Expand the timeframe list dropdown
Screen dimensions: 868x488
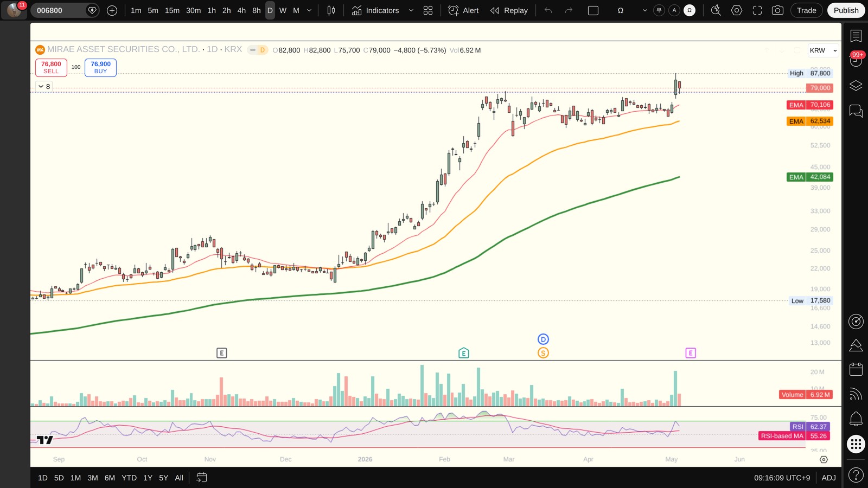point(309,10)
